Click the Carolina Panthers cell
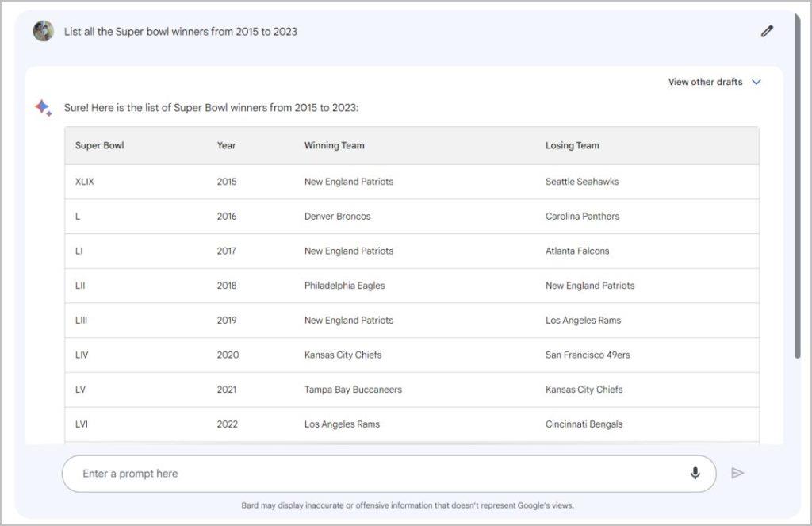 [x=583, y=217]
